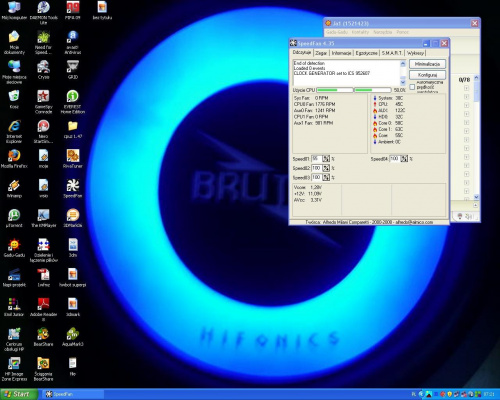The width and height of the screenshot is (500, 400).
Task: Select the Gadu-Gadu sun desktop icon
Action: tap(14, 248)
